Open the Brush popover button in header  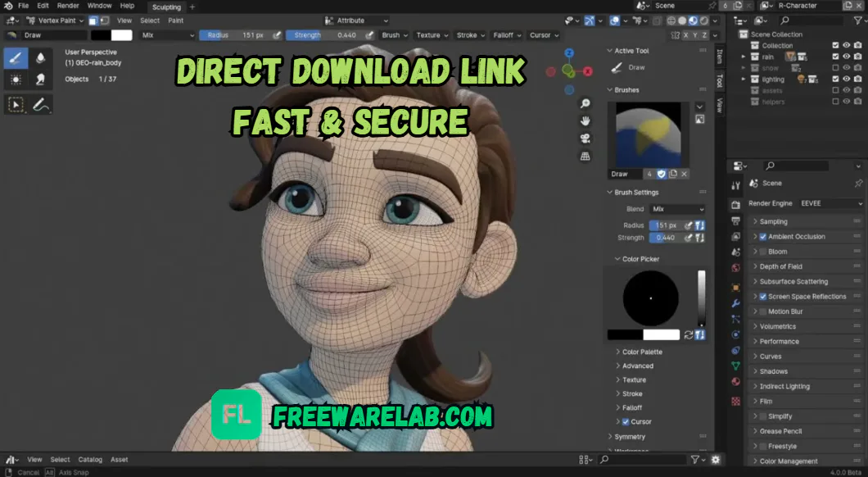coord(395,35)
